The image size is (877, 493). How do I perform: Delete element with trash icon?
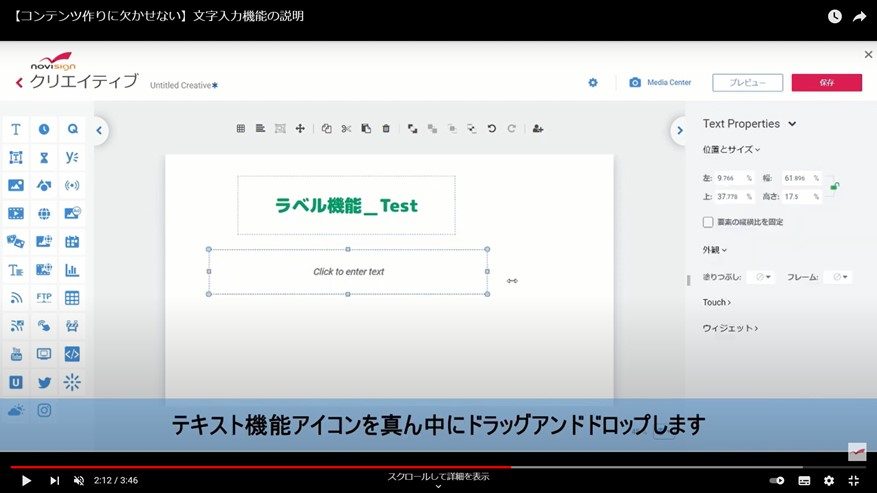386,129
